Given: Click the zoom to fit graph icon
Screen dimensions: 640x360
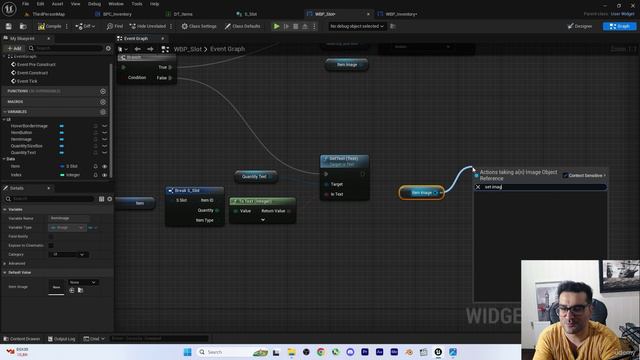Looking at the screenshot, I should (165, 49).
